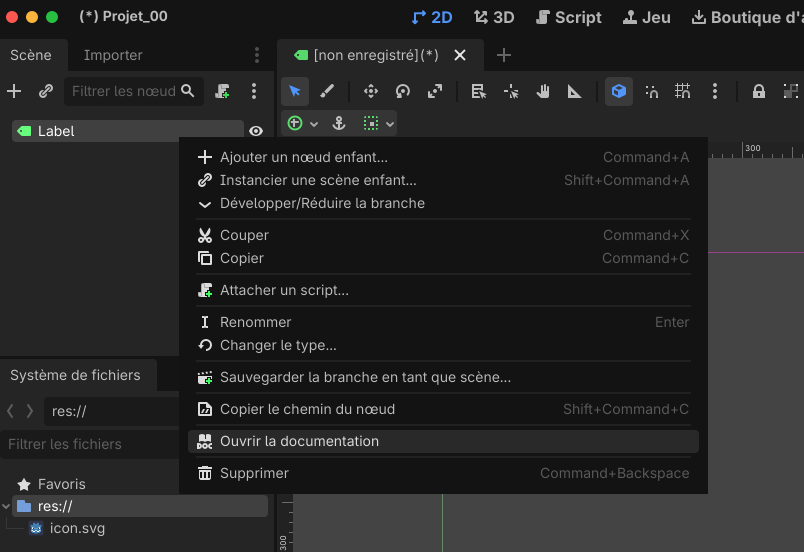
Task: Switch to 3D workspace
Action: (x=494, y=17)
